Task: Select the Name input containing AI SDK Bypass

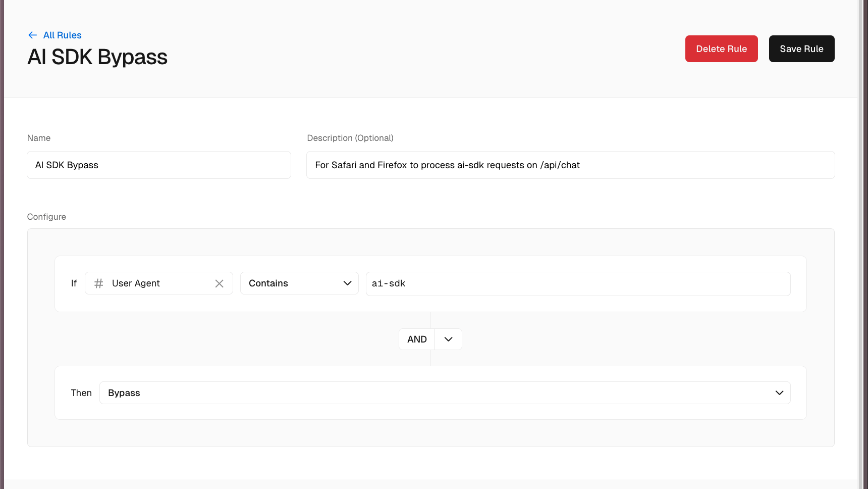Action: (x=158, y=165)
